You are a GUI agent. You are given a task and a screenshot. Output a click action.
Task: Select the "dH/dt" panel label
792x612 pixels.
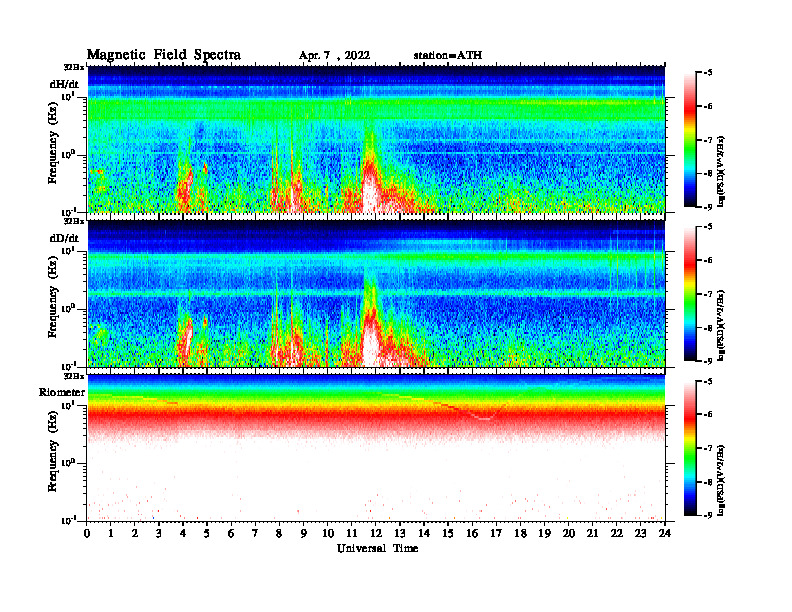(x=64, y=84)
